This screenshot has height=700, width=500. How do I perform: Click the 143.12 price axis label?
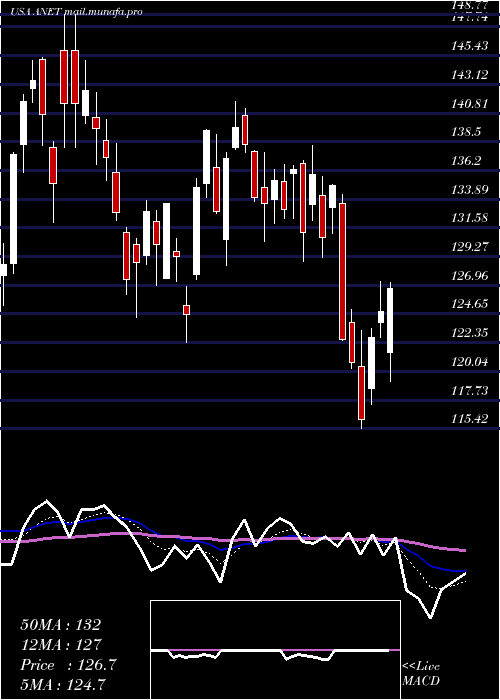click(x=471, y=75)
